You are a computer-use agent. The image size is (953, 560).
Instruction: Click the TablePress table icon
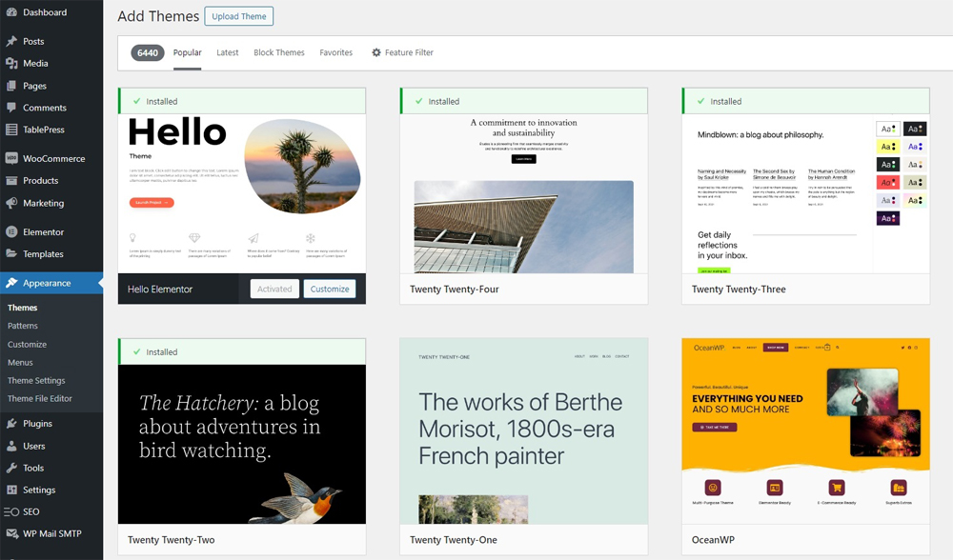coord(11,130)
